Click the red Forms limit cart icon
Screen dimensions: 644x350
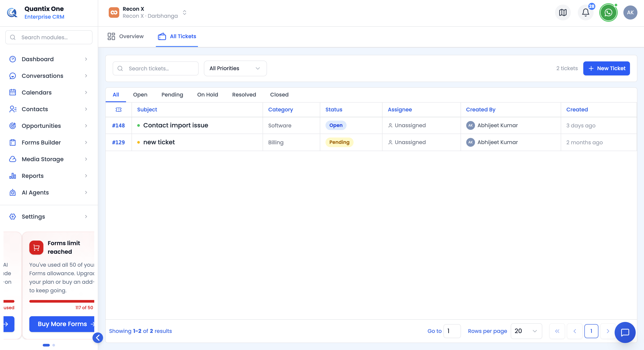point(36,247)
